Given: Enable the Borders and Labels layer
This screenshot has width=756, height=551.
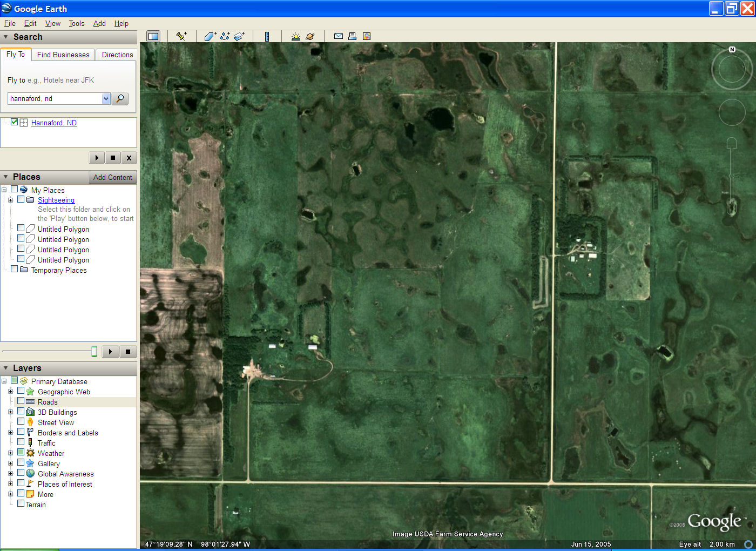Looking at the screenshot, I should click(21, 432).
